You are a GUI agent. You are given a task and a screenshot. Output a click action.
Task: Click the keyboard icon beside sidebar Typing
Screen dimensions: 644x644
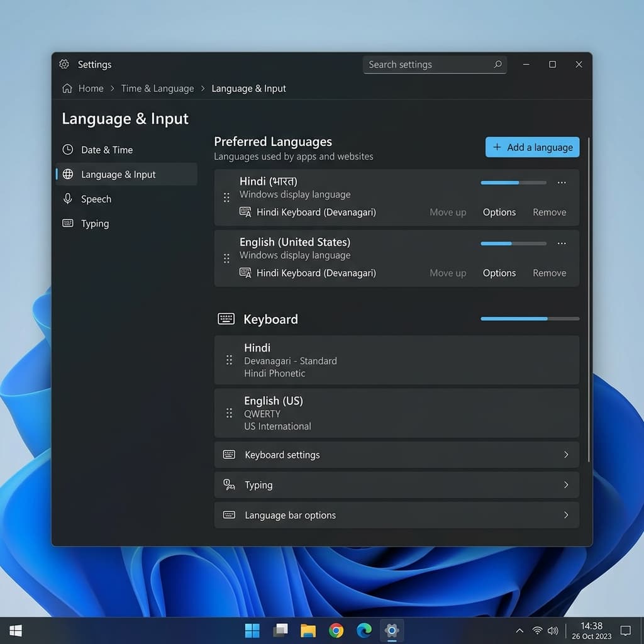click(x=68, y=223)
